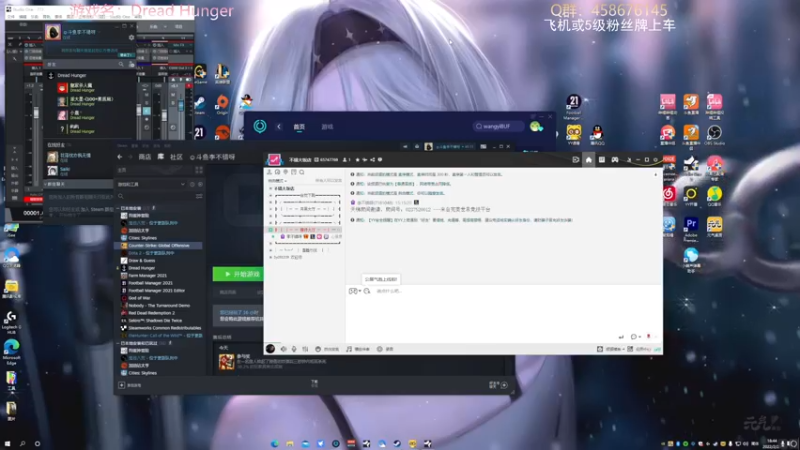Screen dimensions: 800x450
Task: Open friends and chat in Steam footer
Action: click(x=498, y=385)
